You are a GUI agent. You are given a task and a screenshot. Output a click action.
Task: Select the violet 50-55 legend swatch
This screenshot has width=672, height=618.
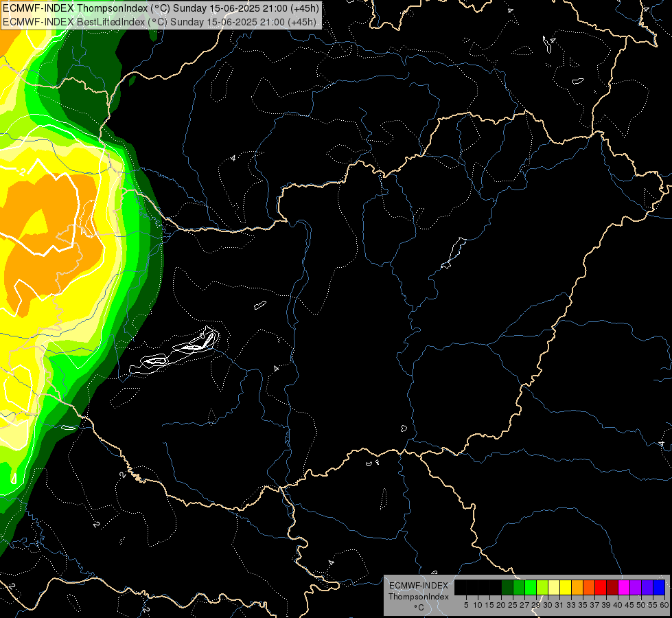point(647,587)
